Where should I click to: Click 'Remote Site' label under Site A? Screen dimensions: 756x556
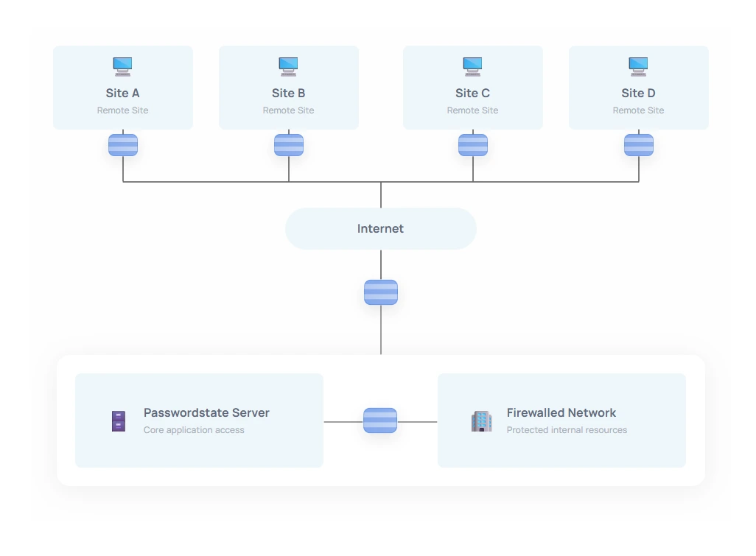point(122,110)
